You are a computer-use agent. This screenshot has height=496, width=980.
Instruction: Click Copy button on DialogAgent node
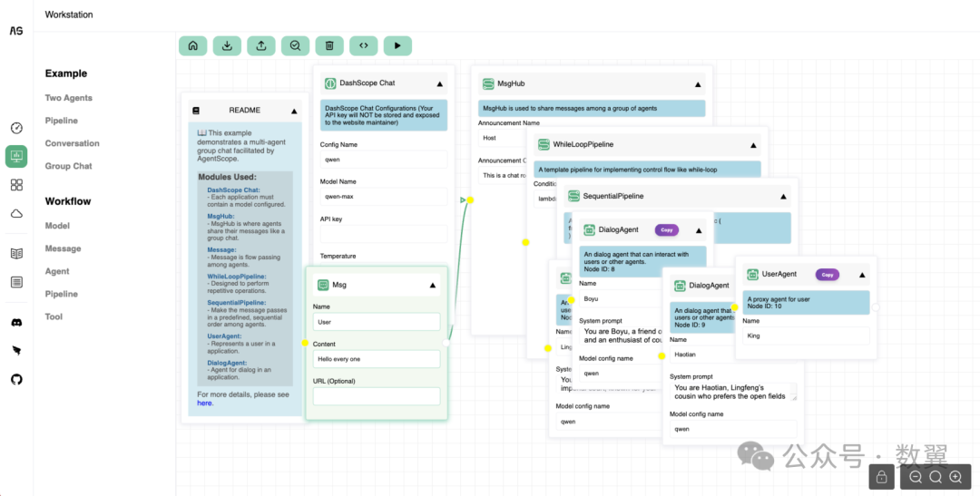(667, 230)
